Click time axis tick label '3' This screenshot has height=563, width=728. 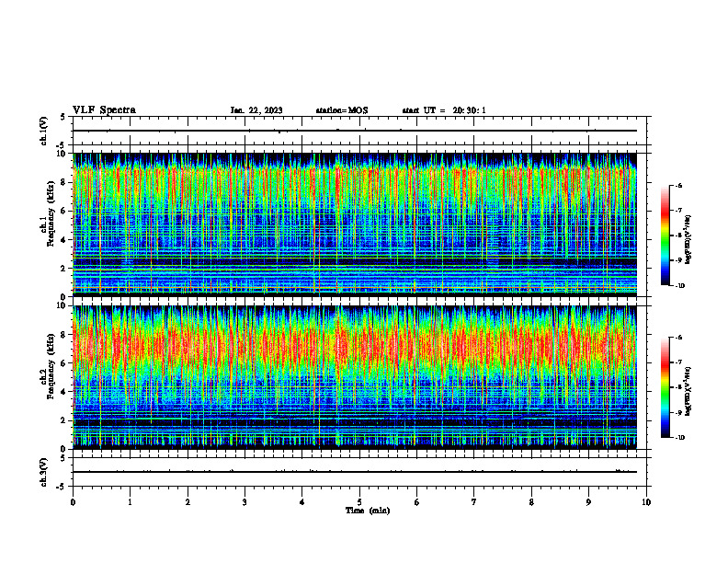point(245,502)
